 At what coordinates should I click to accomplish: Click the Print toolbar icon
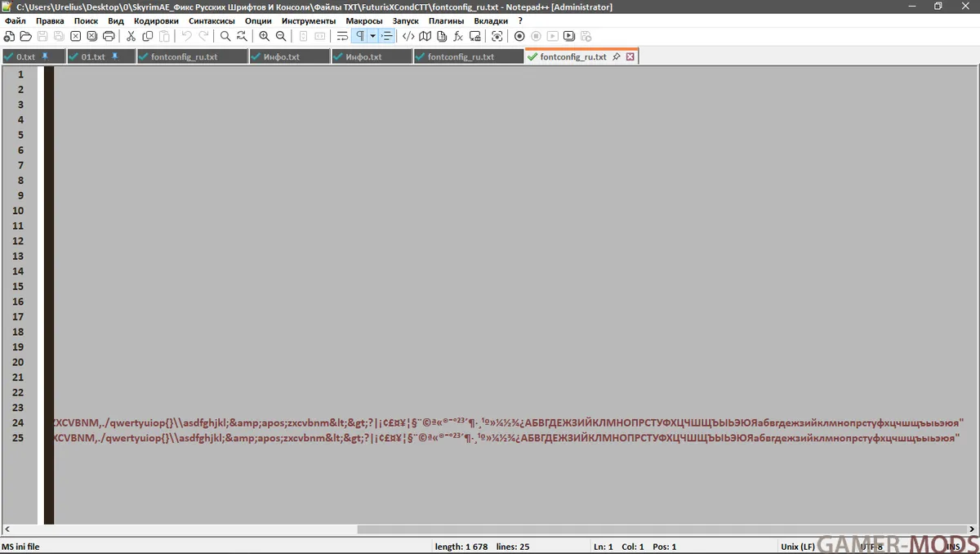click(109, 36)
